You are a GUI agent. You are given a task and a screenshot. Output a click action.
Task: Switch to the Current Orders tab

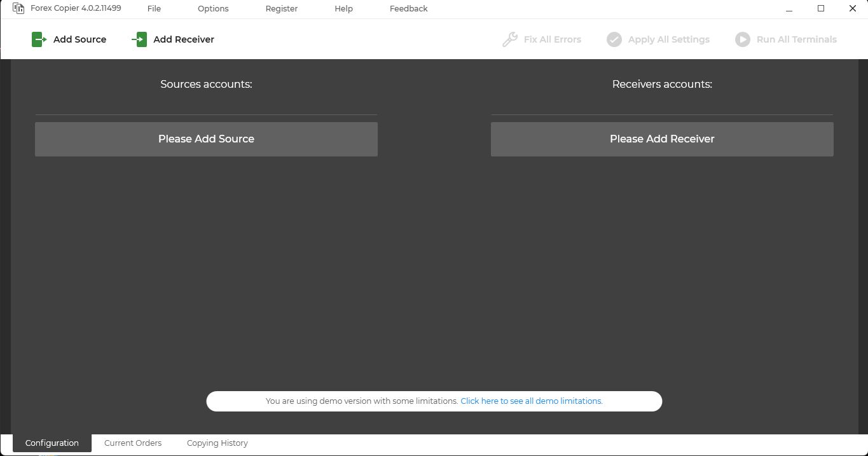click(133, 443)
